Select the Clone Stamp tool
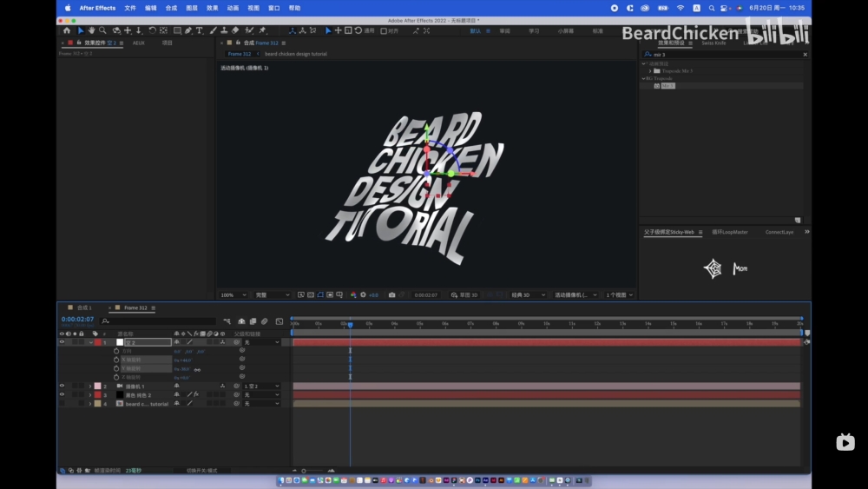The image size is (868, 489). point(224,31)
